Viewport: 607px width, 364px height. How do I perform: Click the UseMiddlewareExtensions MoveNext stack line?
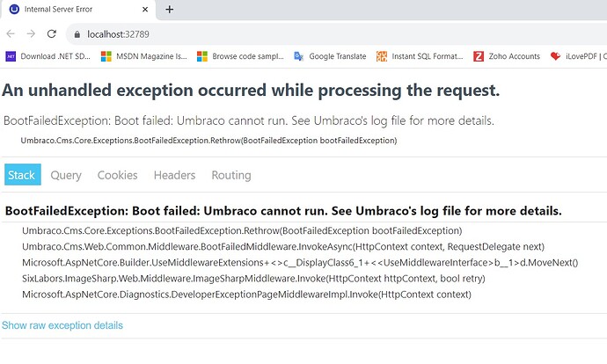[300, 263]
